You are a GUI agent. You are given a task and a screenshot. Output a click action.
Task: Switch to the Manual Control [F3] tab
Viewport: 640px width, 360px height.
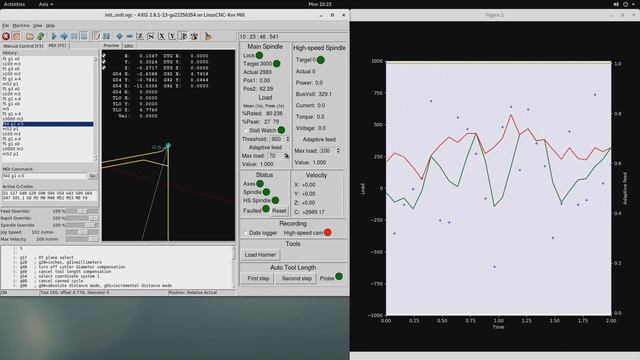coord(23,46)
